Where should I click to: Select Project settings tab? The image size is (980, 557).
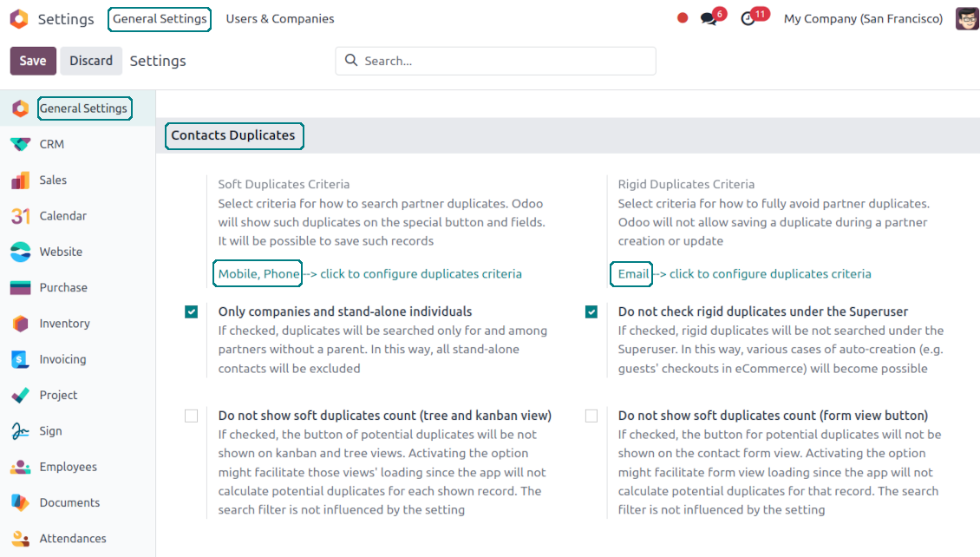click(58, 395)
